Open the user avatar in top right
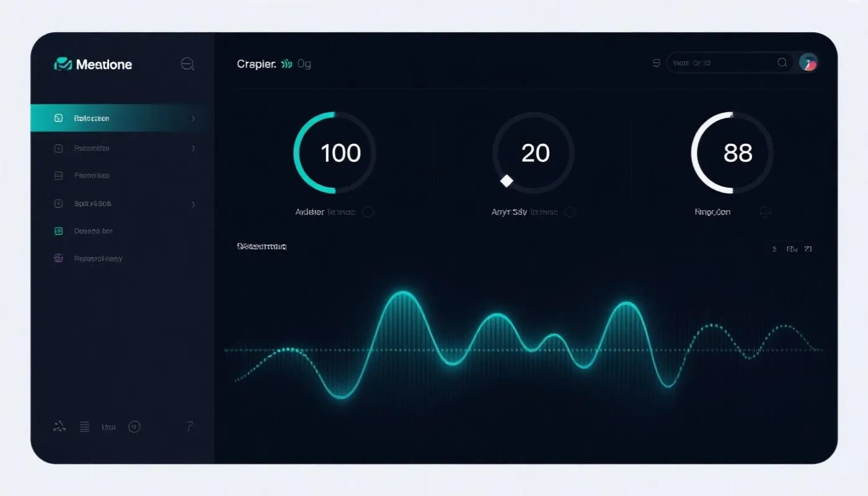 pos(808,62)
